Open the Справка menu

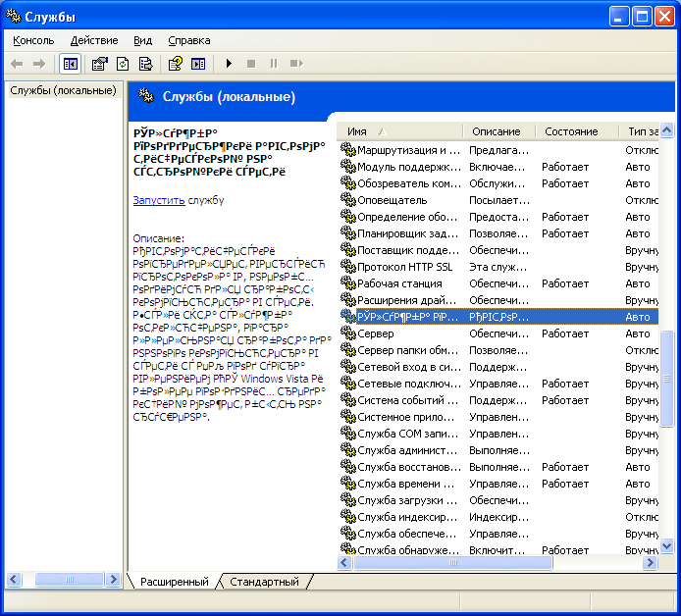tap(189, 40)
